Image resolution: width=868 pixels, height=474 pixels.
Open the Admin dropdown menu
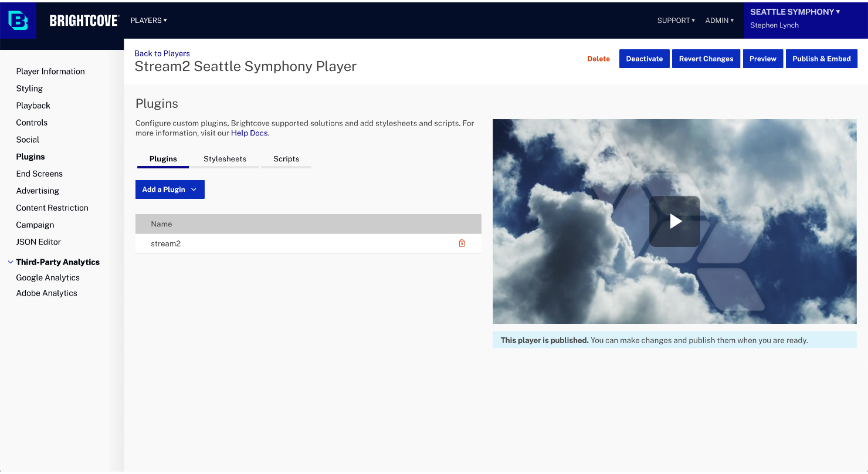tap(719, 21)
